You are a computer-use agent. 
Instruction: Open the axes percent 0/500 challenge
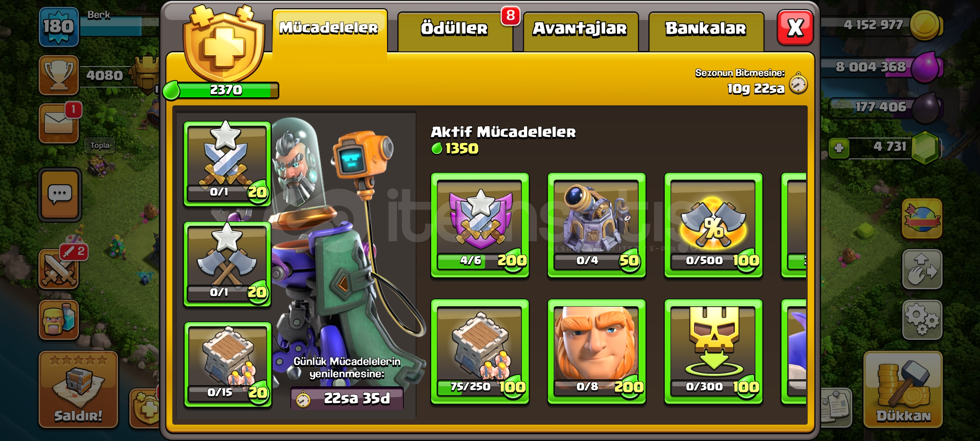click(713, 225)
